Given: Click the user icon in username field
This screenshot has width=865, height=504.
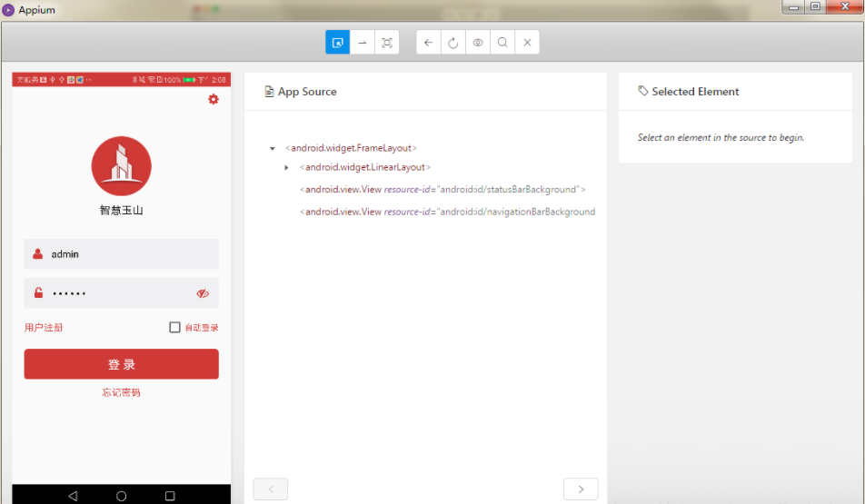Looking at the screenshot, I should [37, 253].
